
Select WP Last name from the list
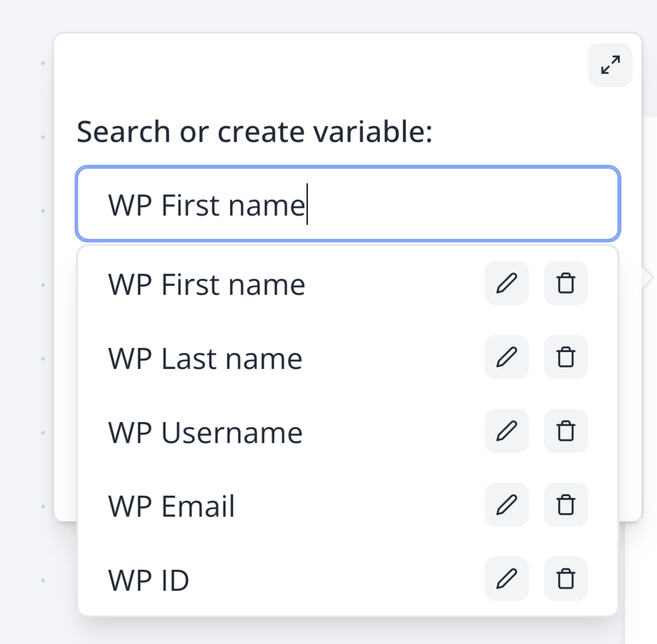[205, 358]
